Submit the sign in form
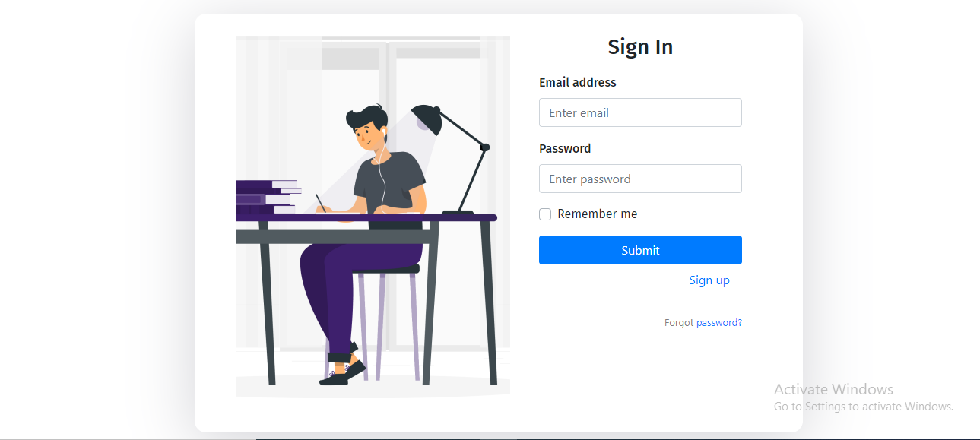 pyautogui.click(x=640, y=250)
